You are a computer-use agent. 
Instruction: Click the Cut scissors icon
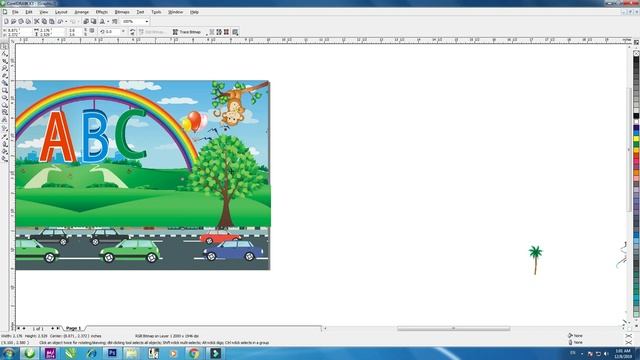(x=37, y=21)
